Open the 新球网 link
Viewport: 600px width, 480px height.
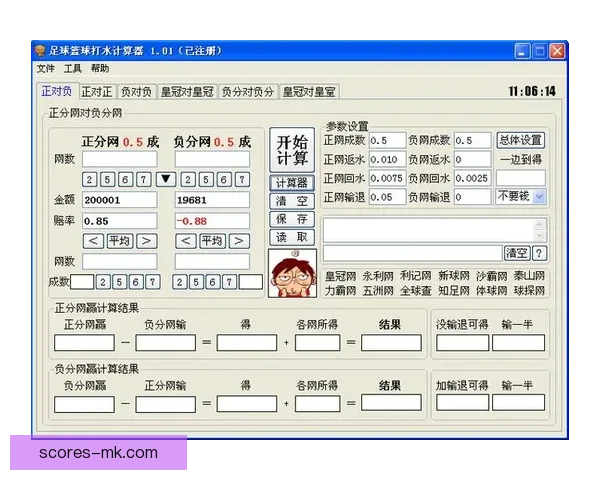point(453,276)
